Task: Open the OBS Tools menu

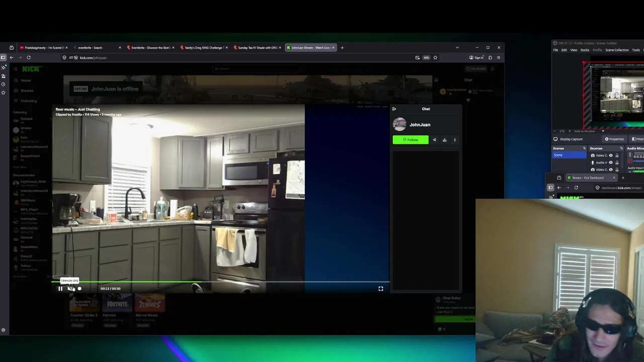Action: pyautogui.click(x=636, y=50)
